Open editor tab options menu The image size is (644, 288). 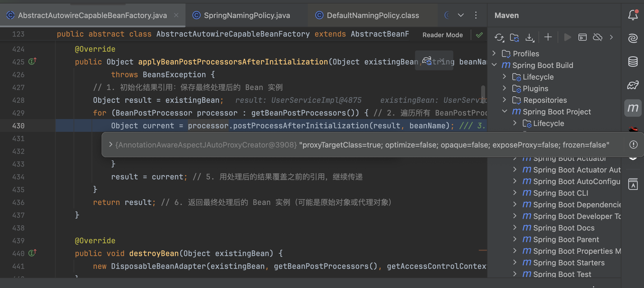pyautogui.click(x=476, y=15)
